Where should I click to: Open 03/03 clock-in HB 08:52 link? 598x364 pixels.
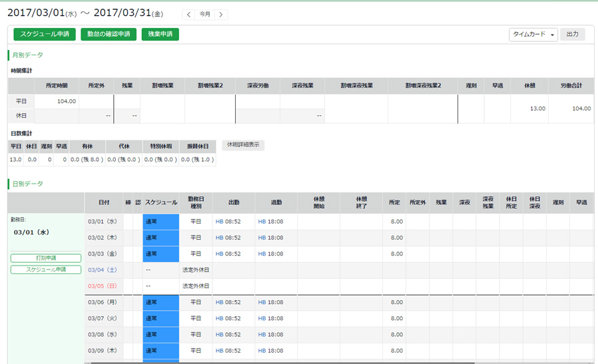point(228,254)
